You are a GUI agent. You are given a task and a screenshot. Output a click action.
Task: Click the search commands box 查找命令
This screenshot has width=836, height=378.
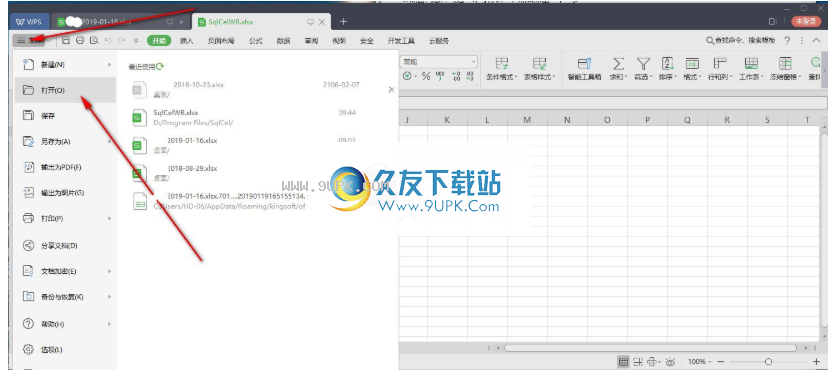(x=740, y=41)
